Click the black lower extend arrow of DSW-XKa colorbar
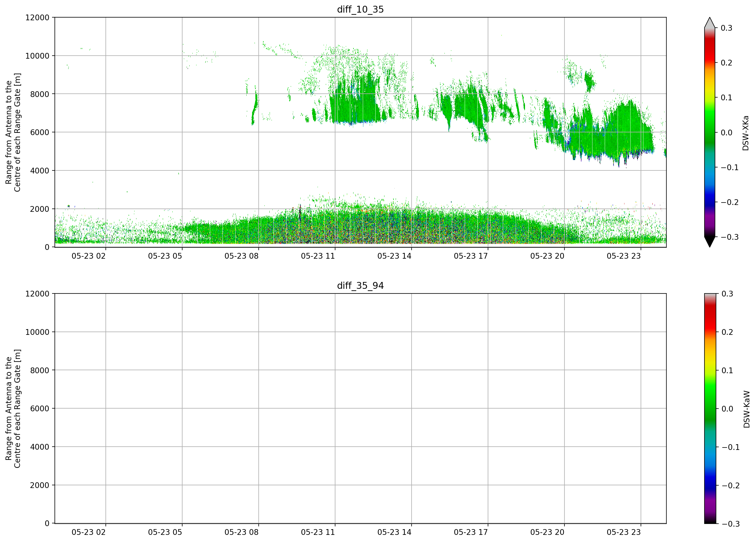 tap(710, 242)
